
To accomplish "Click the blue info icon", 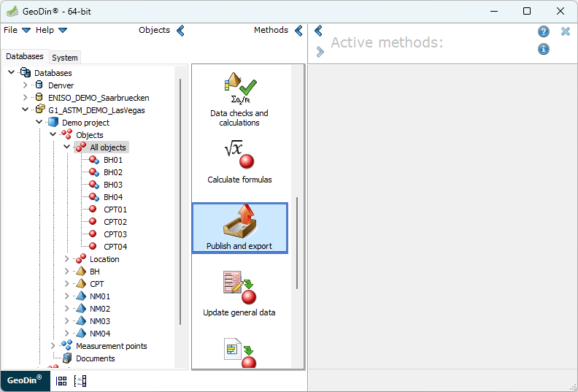I will point(544,50).
